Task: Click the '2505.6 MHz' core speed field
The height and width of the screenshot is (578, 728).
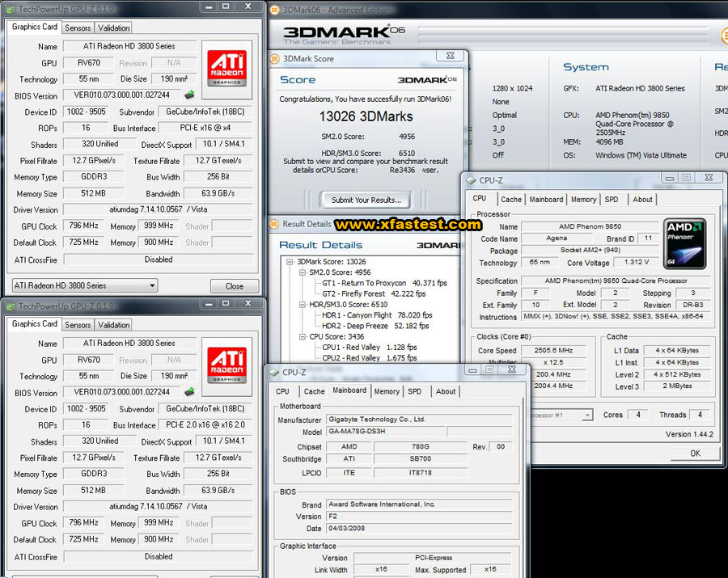Action: pyautogui.click(x=553, y=350)
